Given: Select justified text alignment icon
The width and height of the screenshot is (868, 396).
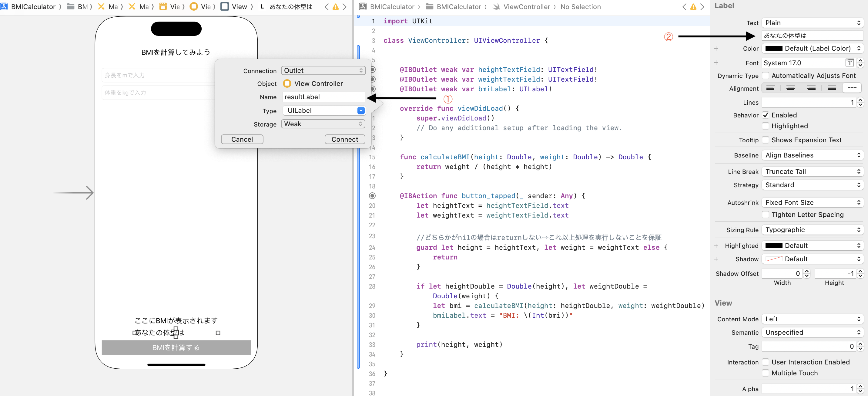Looking at the screenshot, I should 832,88.
